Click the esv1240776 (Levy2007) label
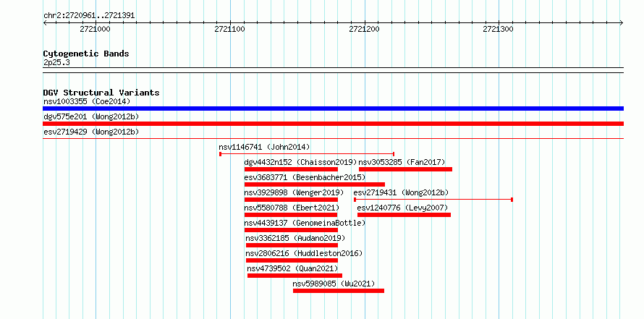The width and height of the screenshot is (644, 319). (402, 208)
